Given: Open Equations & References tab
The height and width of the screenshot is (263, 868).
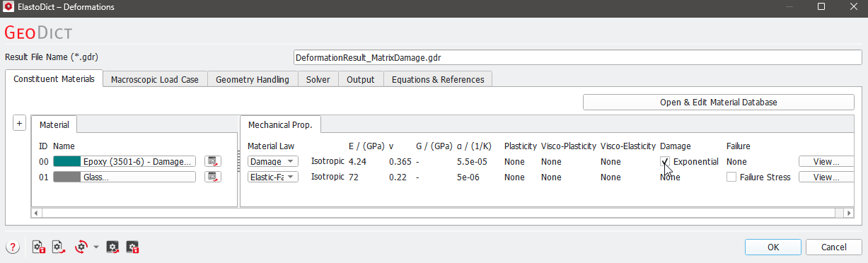Looking at the screenshot, I should tap(438, 80).
